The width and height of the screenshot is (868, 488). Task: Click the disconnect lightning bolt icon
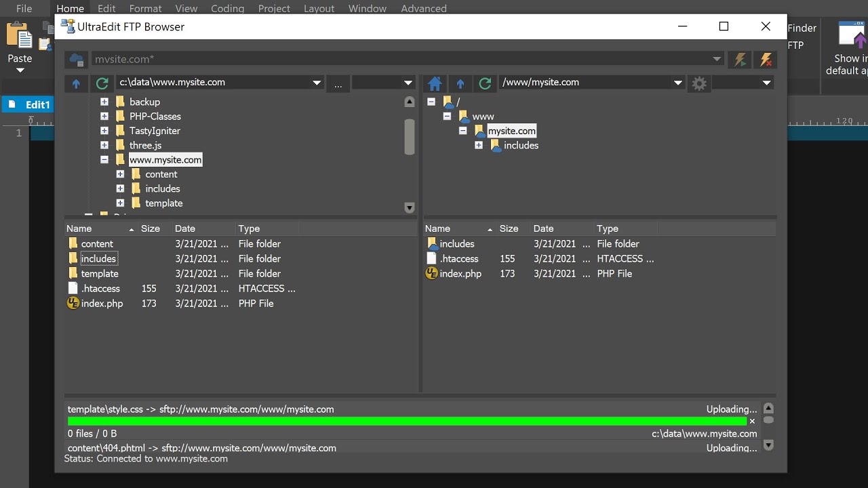766,60
